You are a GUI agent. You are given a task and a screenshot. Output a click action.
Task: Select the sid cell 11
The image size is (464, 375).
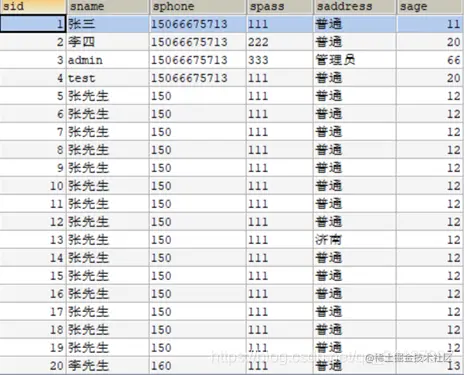click(33, 204)
